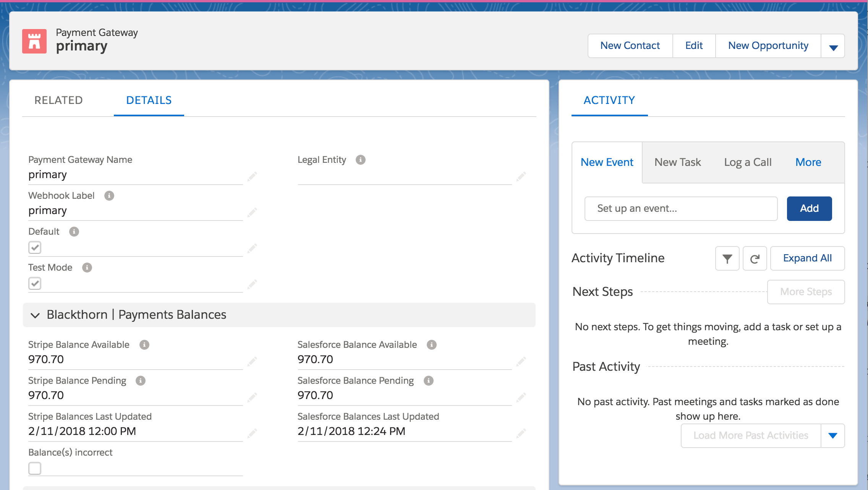The width and height of the screenshot is (868, 490).
Task: Refresh the activity timeline
Action: coord(755,259)
